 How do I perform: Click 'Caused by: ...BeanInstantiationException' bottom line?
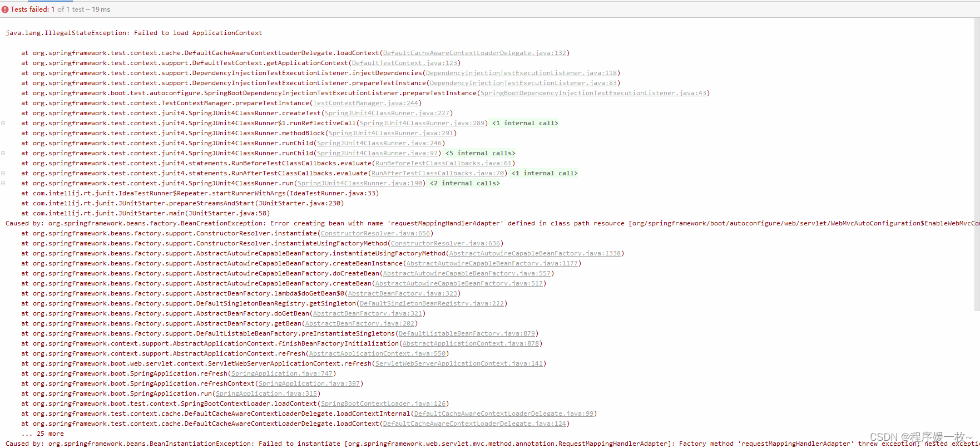point(493,444)
